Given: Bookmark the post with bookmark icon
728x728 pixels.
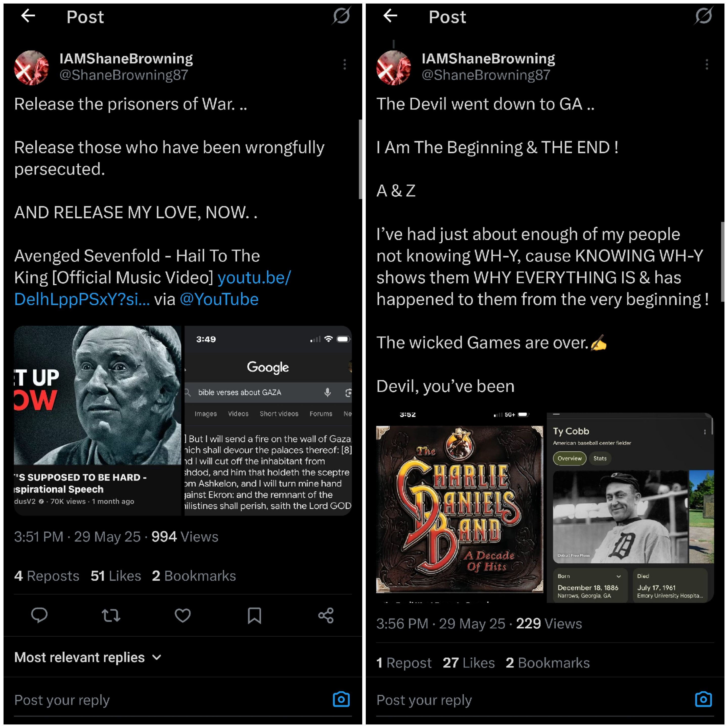Looking at the screenshot, I should coord(254,615).
